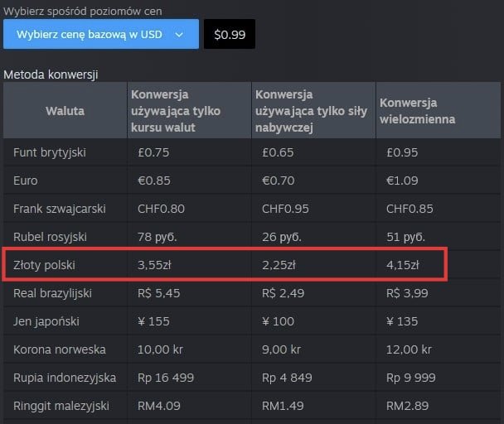Click the '26 руб.' value
504x424 pixels.
(282, 237)
